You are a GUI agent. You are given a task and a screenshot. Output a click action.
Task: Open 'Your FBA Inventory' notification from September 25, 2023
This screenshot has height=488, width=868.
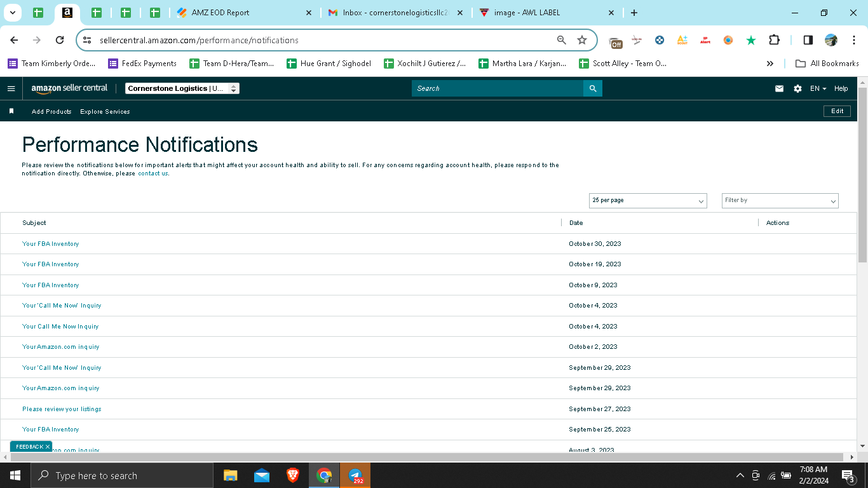[x=51, y=430]
